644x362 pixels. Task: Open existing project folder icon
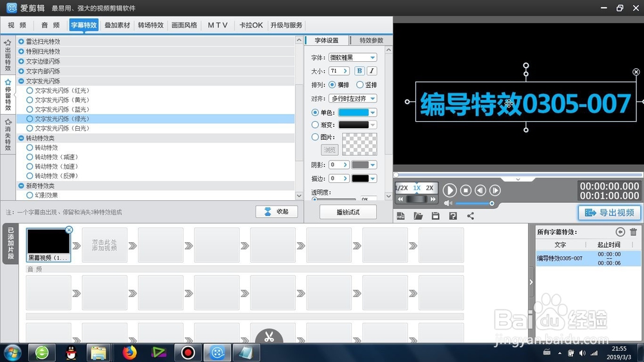(x=418, y=216)
